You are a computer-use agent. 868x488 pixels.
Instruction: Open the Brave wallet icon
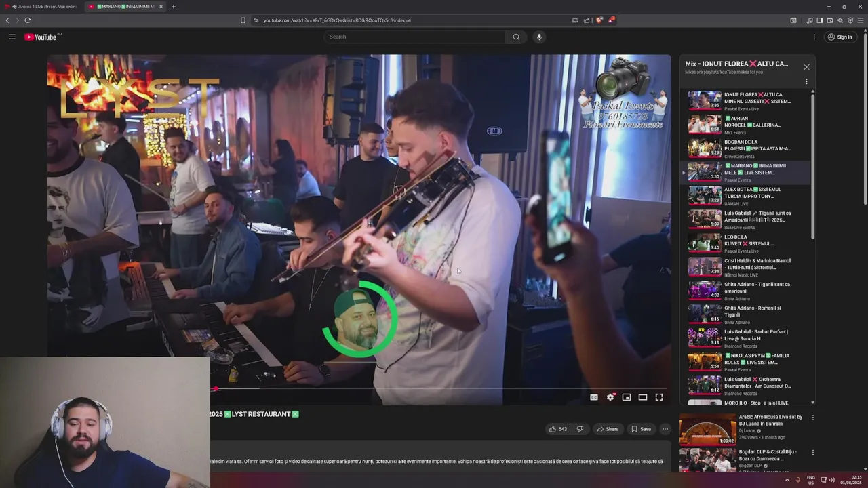click(829, 20)
